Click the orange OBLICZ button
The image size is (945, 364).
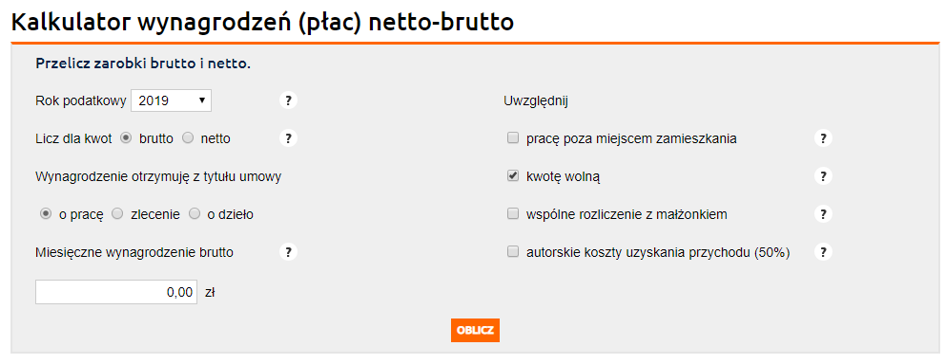(x=475, y=331)
